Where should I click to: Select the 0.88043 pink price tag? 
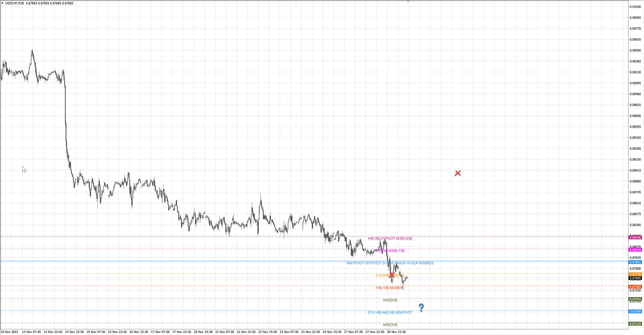(635, 250)
